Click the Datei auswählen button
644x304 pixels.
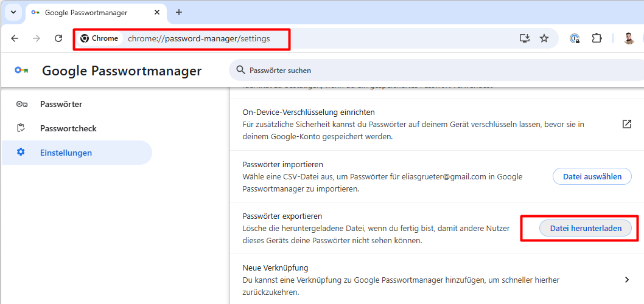pos(592,176)
